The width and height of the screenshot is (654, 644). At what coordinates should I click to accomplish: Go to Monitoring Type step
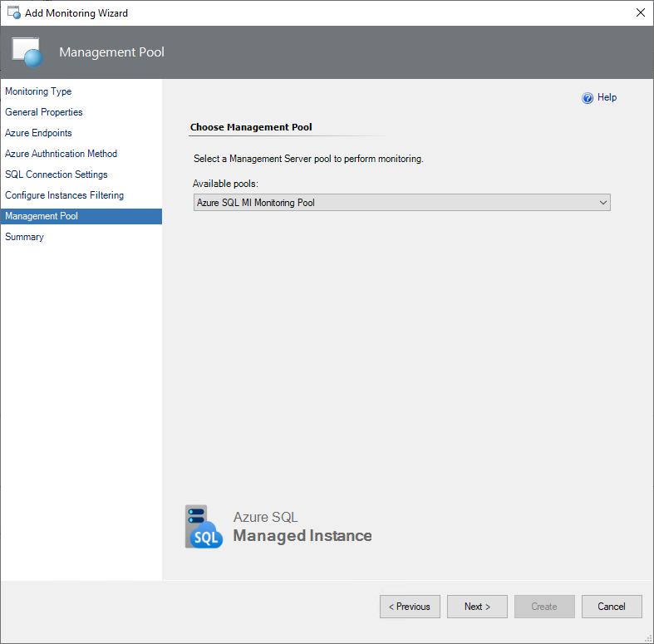pyautogui.click(x=38, y=91)
